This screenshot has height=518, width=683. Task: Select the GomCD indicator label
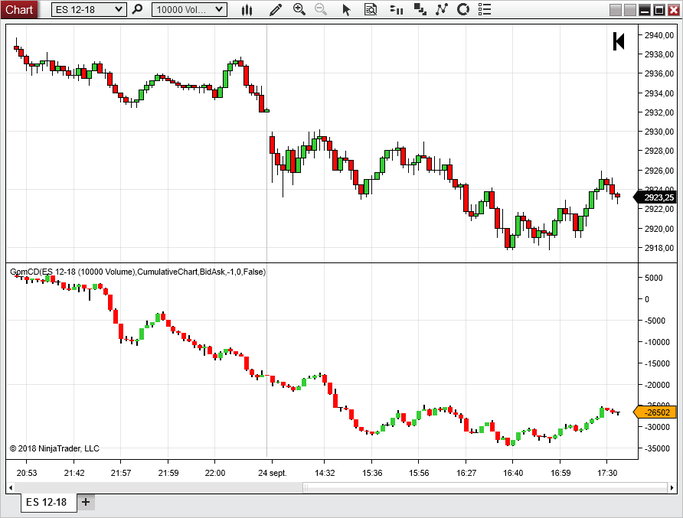[x=137, y=271]
